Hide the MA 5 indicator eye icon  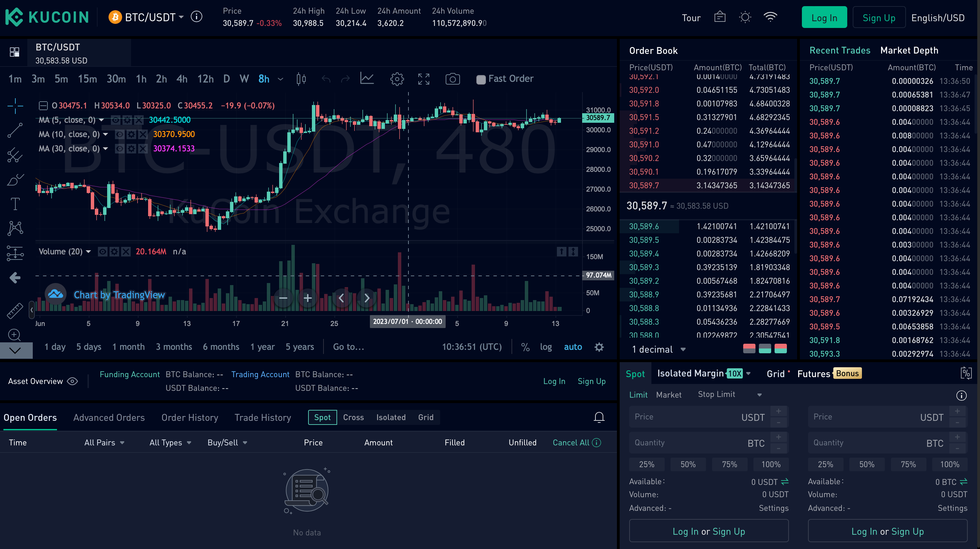pos(115,120)
